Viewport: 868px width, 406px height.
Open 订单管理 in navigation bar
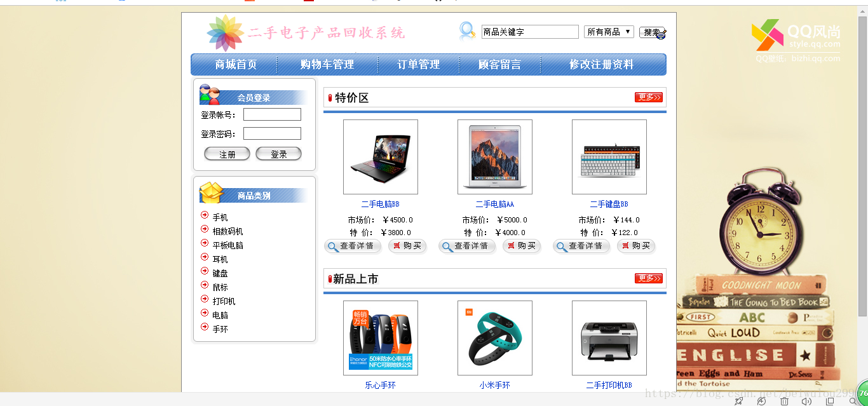pos(419,65)
